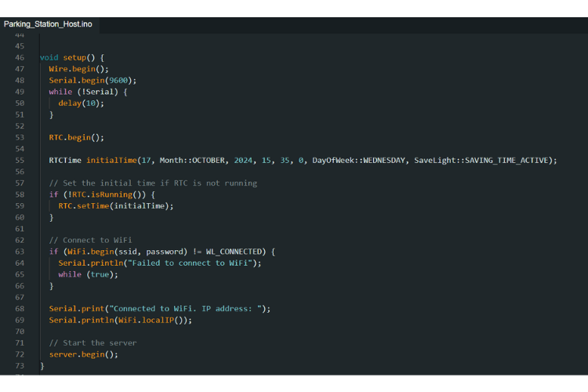Click line number 55 in gutter

[20, 161]
